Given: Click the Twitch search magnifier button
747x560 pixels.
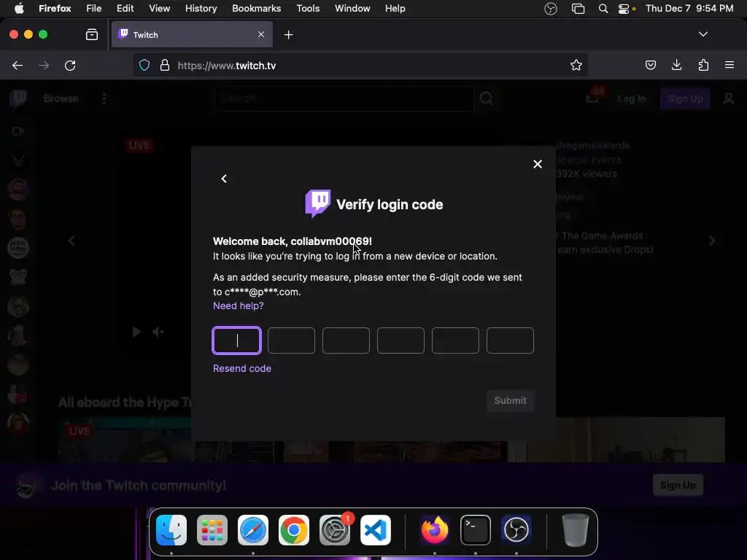Looking at the screenshot, I should (x=486, y=98).
